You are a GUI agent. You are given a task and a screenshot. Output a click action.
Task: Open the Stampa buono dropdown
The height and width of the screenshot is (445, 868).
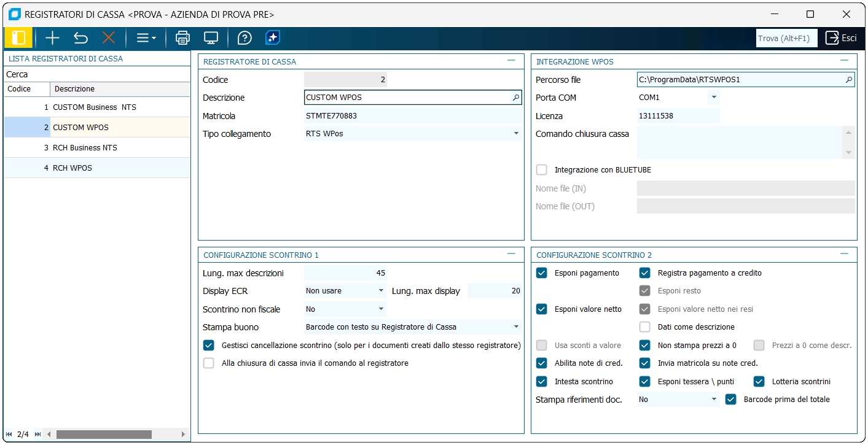pyautogui.click(x=516, y=327)
